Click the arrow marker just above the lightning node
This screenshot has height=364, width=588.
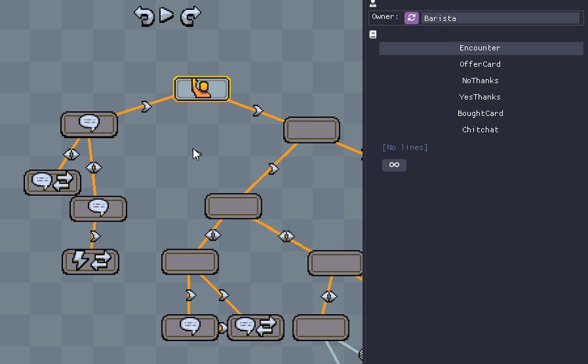point(95,236)
